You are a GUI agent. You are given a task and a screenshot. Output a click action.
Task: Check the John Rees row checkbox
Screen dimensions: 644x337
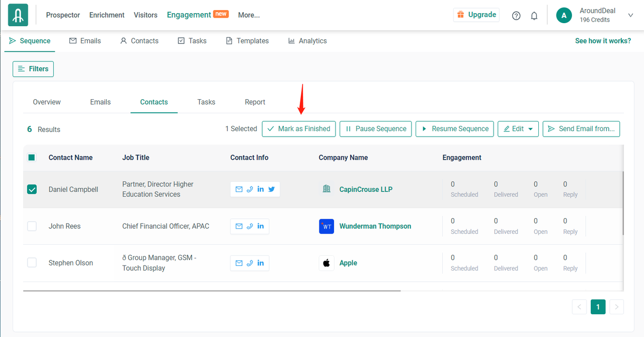point(32,226)
